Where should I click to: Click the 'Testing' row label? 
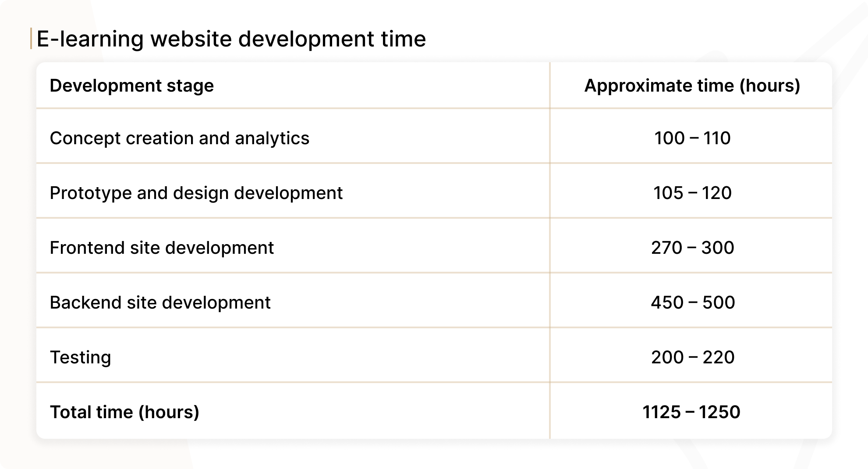(x=80, y=357)
